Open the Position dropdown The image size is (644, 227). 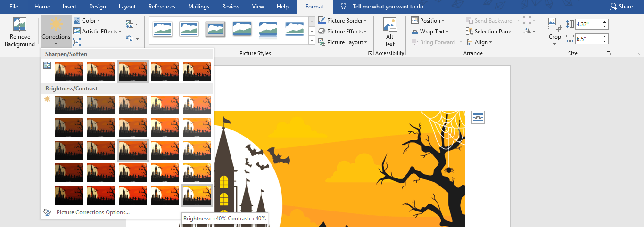click(x=428, y=21)
